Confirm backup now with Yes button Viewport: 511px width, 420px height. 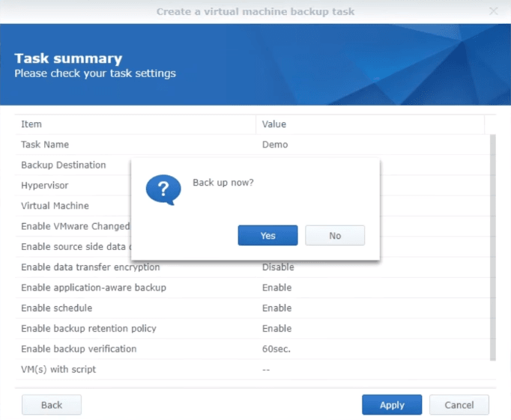tap(267, 235)
